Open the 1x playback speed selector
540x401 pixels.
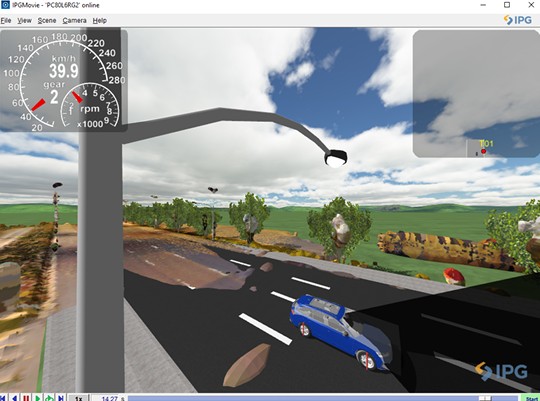coord(79,398)
